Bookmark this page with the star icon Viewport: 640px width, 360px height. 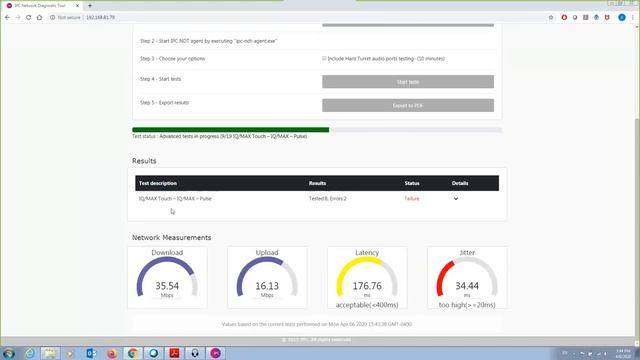point(551,18)
